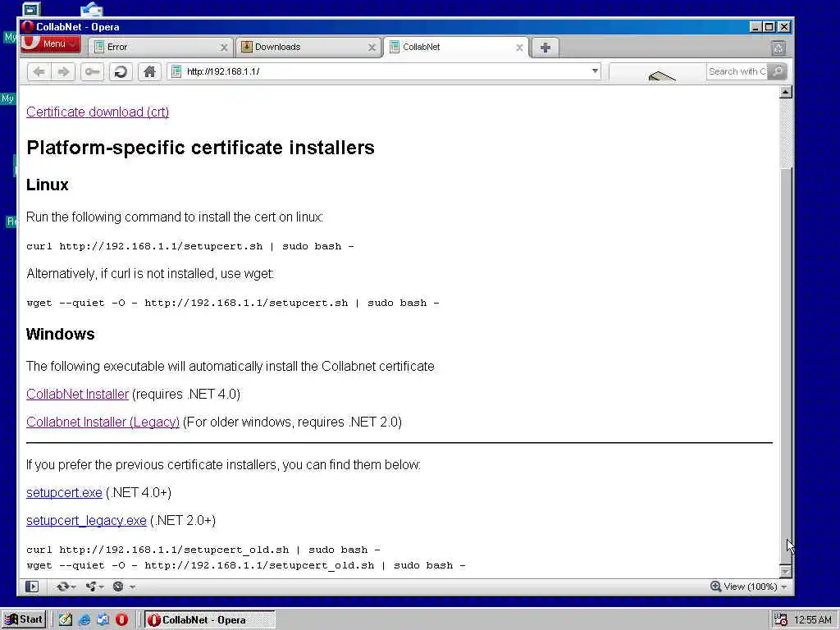
Task: Click the scrollbar up arrow
Action: click(785, 92)
